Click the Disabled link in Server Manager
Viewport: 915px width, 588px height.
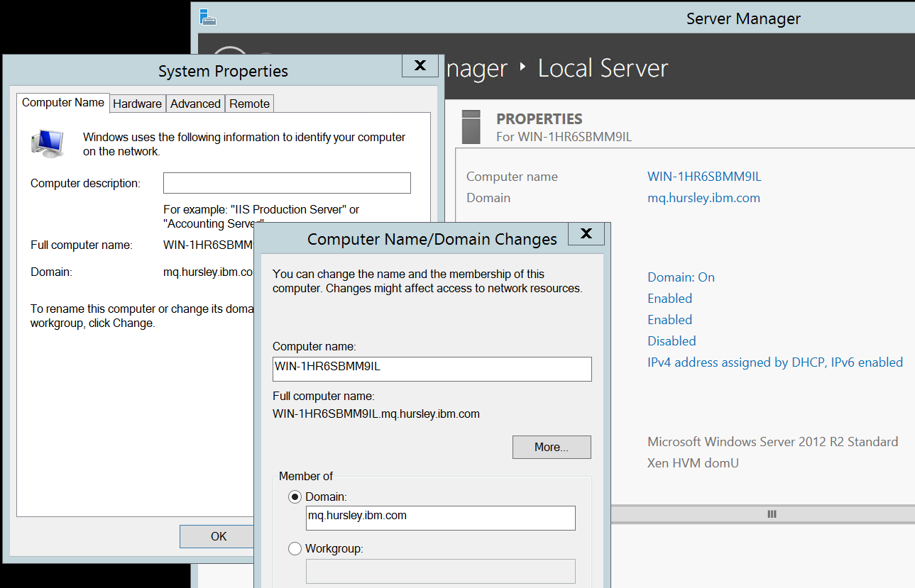click(672, 341)
